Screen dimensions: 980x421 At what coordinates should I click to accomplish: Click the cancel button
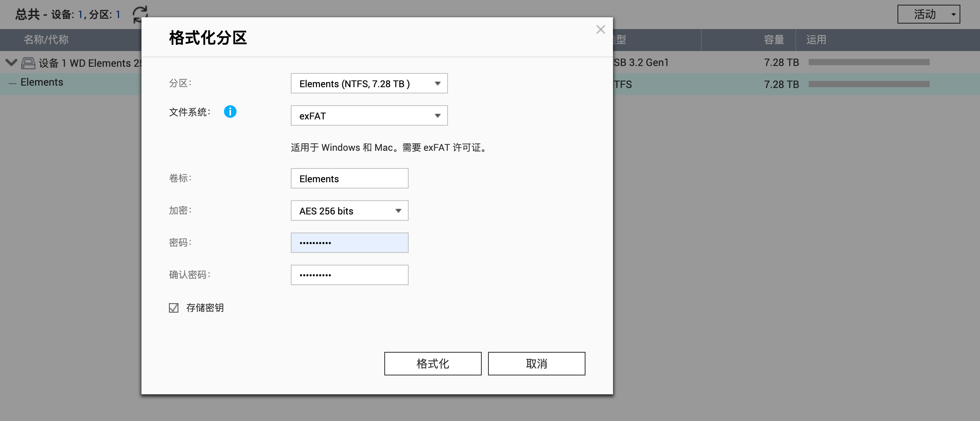[x=536, y=364]
